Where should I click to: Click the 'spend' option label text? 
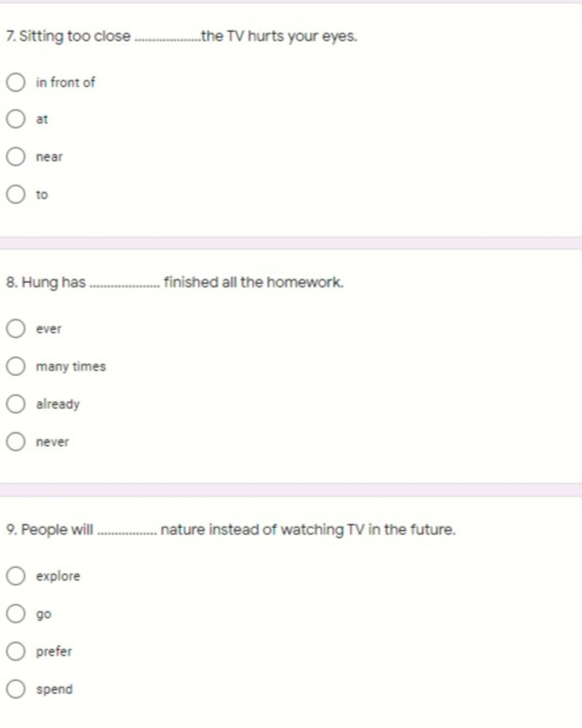pyautogui.click(x=54, y=689)
